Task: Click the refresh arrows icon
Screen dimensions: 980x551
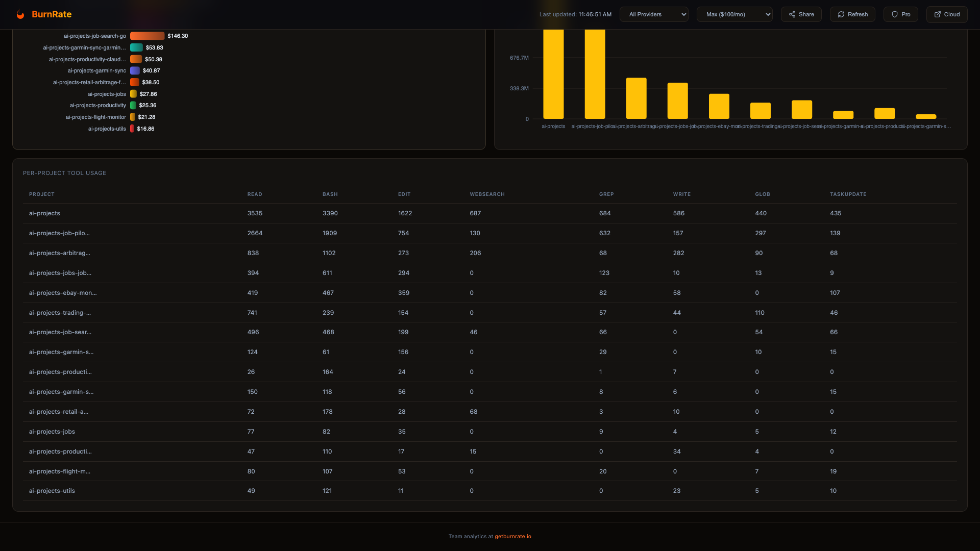Action: click(841, 14)
